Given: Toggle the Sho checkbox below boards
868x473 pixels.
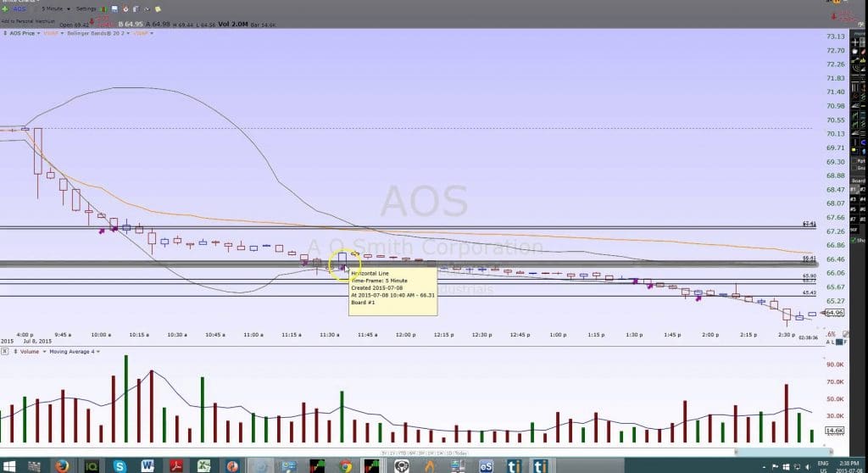Looking at the screenshot, I should (854, 240).
